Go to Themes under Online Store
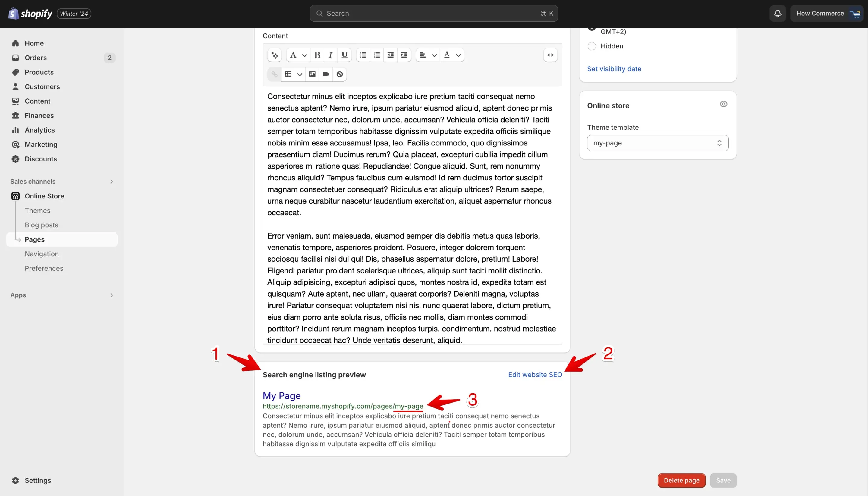 pos(37,211)
